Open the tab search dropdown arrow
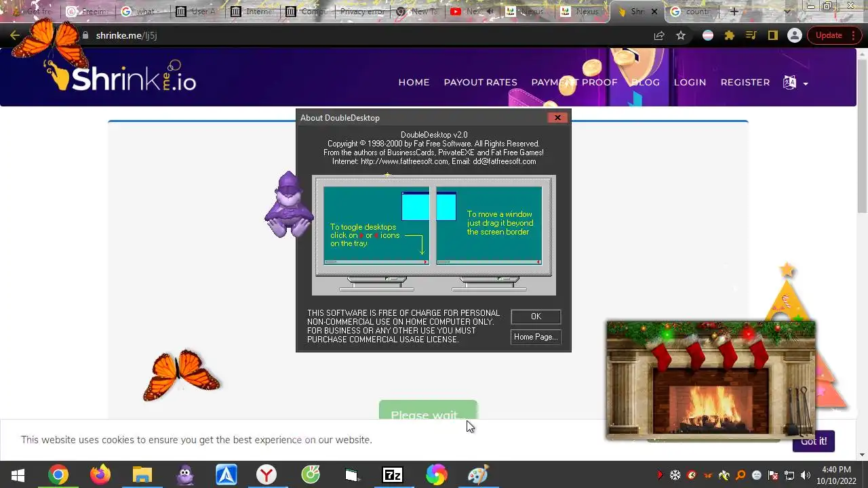This screenshot has height=488, width=868. pyautogui.click(x=787, y=12)
